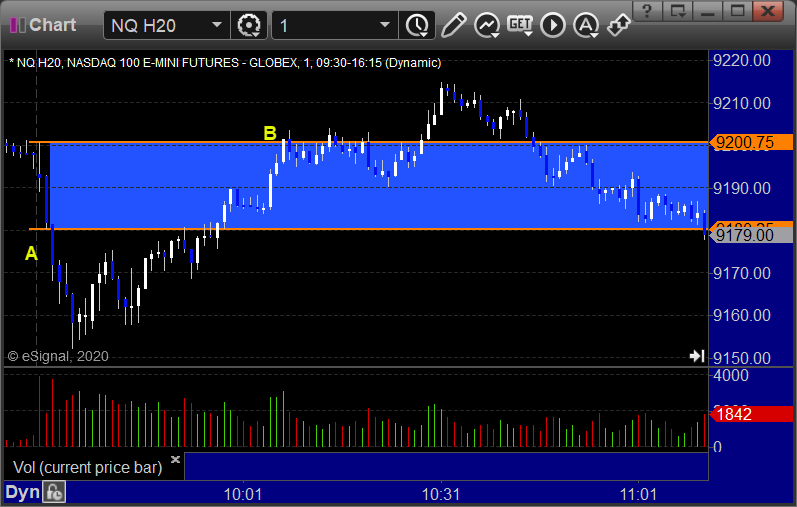Click the 9160.00 price axis label
Viewport: 797px width, 507px height.
click(742, 315)
